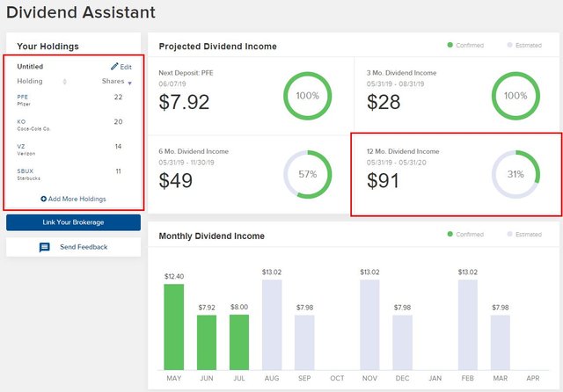Click the 14 shares value for VZ
The image size is (563, 392).
118,146
